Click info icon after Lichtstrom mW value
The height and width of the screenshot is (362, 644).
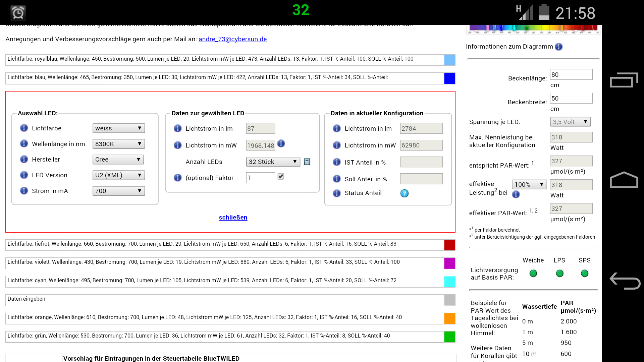coord(281,144)
